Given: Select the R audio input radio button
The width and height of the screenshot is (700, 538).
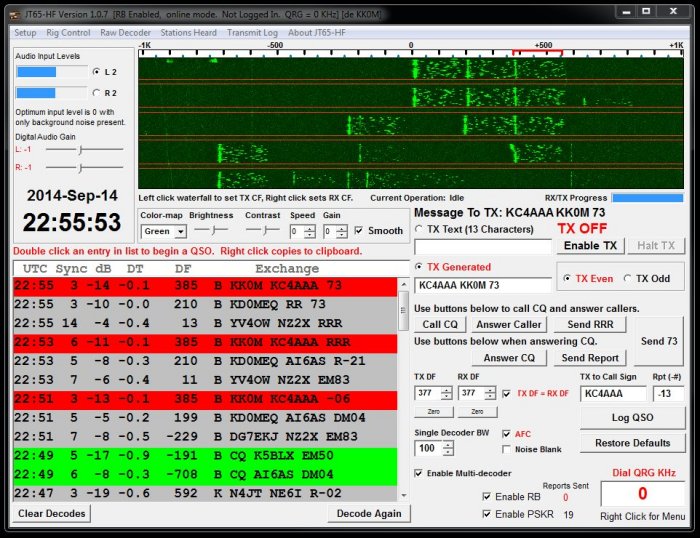Looking at the screenshot, I should point(96,93).
